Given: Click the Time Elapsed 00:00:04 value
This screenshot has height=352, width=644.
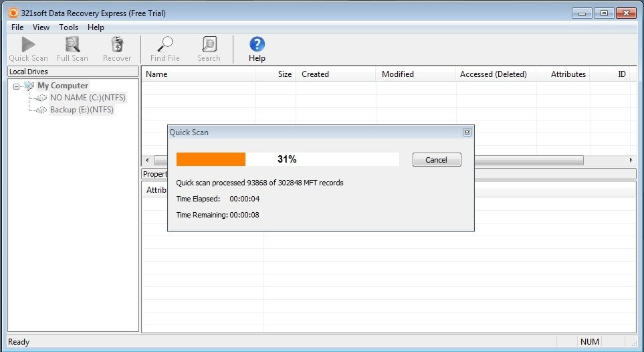Looking at the screenshot, I should point(244,199).
